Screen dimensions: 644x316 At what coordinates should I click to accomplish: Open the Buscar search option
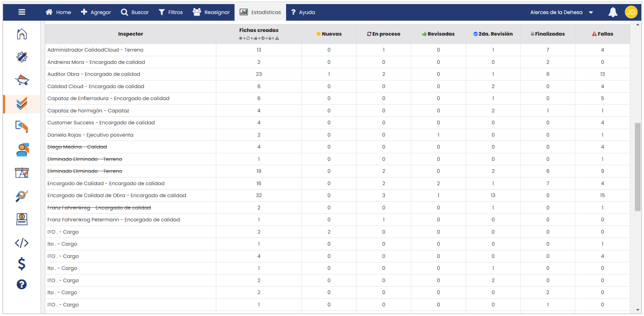click(x=135, y=12)
